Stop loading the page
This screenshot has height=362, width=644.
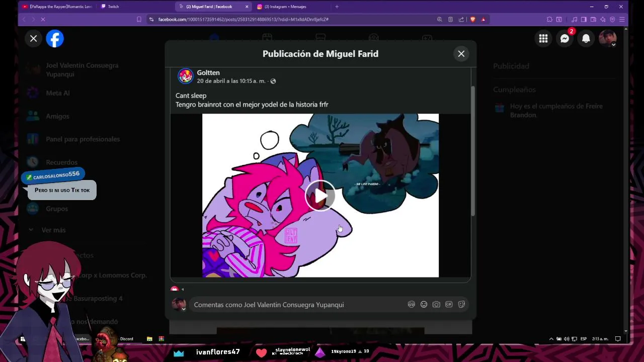click(x=43, y=19)
